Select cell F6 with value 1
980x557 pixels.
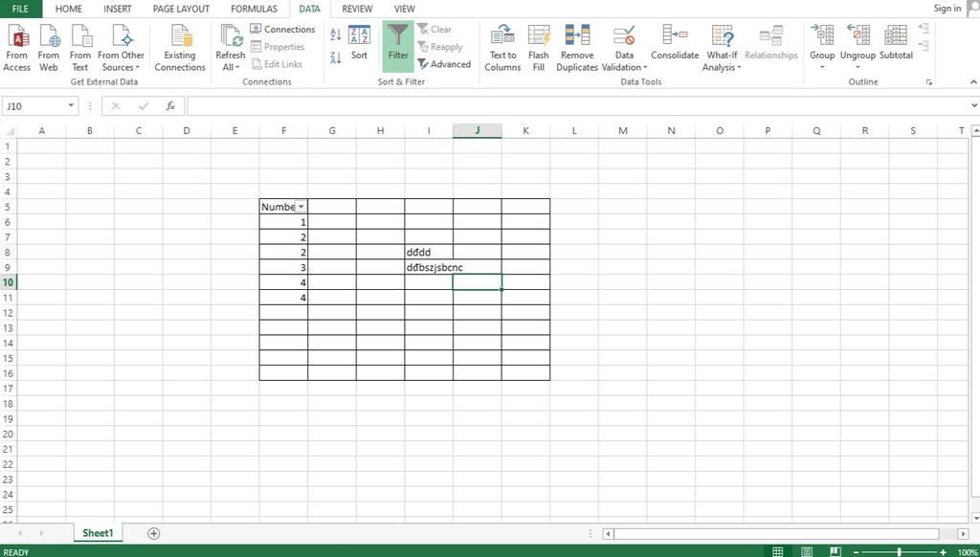283,222
